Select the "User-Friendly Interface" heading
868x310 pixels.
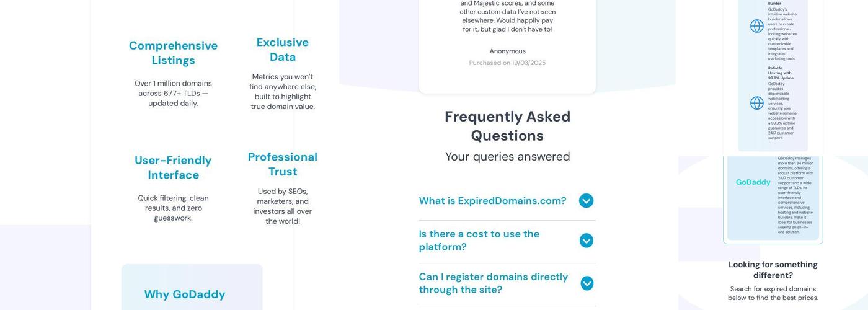pyautogui.click(x=173, y=167)
